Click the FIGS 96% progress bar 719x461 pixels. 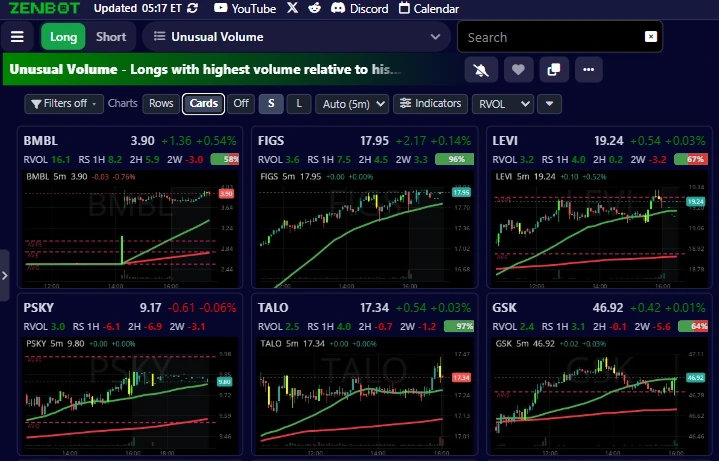(x=454, y=159)
